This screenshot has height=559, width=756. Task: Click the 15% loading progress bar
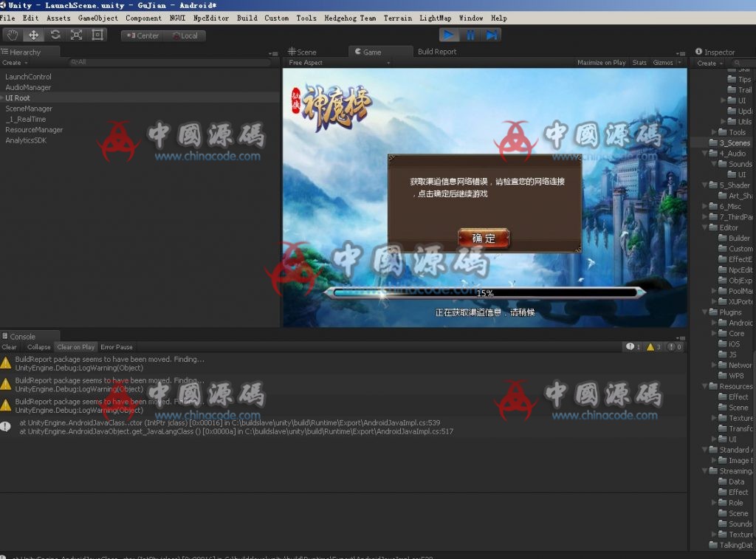(x=484, y=292)
